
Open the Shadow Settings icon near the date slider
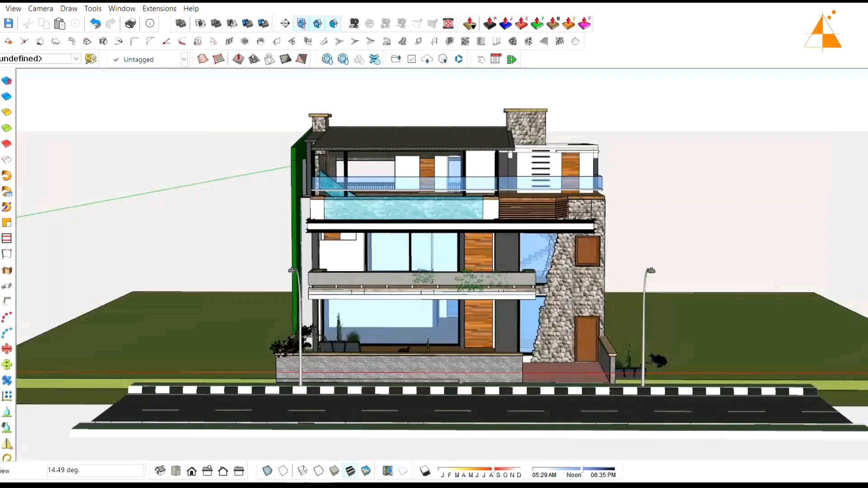pyautogui.click(x=425, y=470)
